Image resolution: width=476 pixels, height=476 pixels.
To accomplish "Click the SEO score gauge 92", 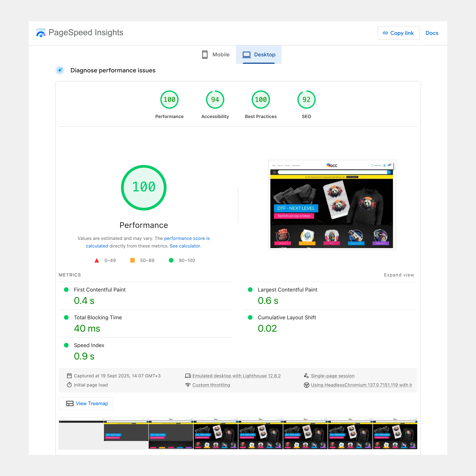I will coord(306,100).
